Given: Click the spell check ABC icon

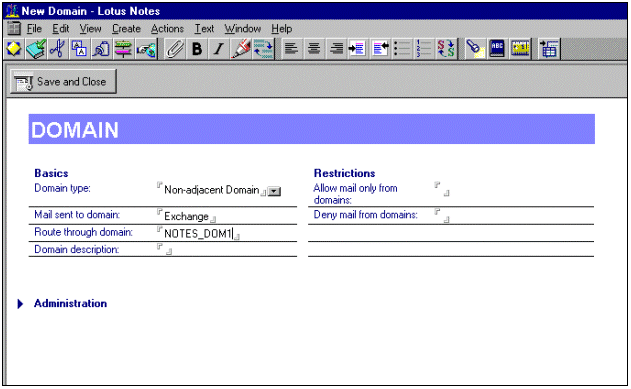Looking at the screenshot, I should [x=497, y=49].
